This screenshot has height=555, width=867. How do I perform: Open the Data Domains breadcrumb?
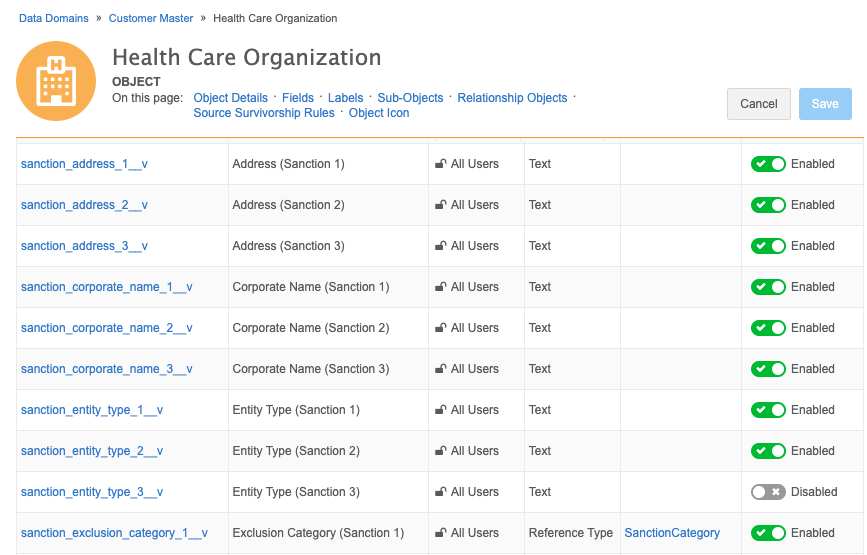tap(54, 18)
